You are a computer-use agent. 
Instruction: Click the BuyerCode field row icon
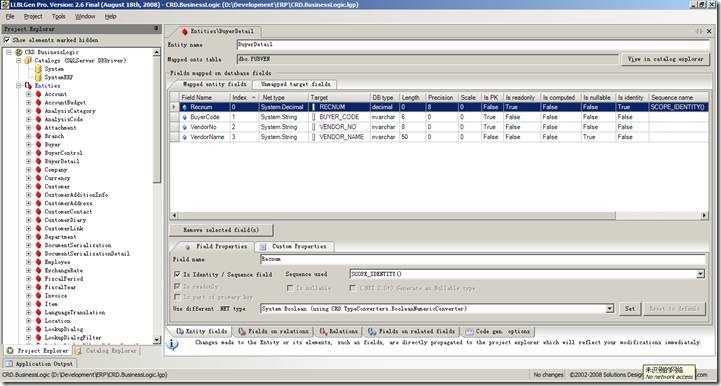(185, 117)
